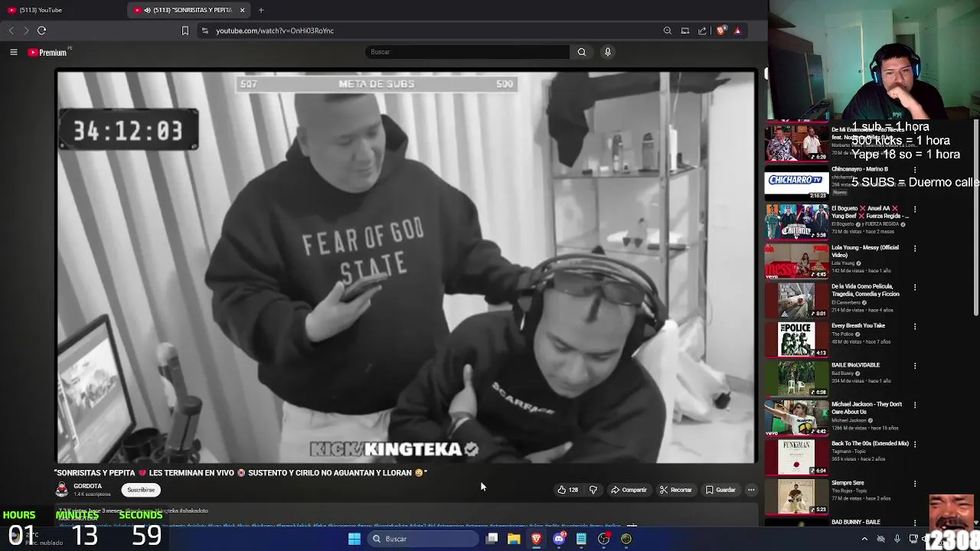Click the Suscribirse button
The height and width of the screenshot is (551, 980).
click(x=141, y=490)
